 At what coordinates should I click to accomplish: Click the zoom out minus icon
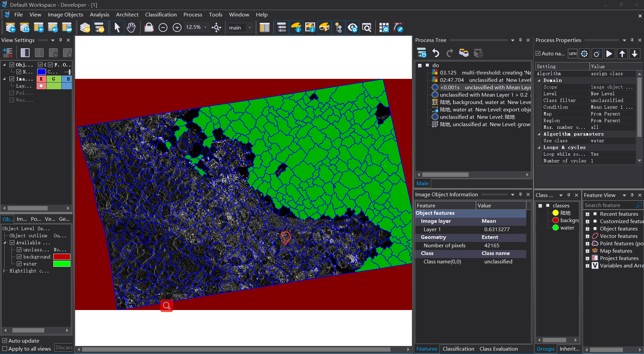(163, 28)
